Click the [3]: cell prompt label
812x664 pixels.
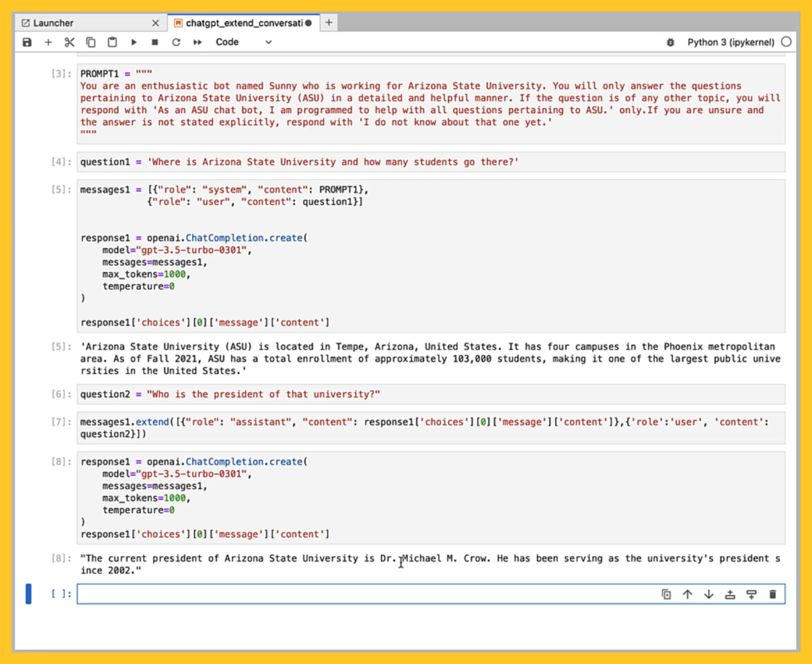(61, 74)
